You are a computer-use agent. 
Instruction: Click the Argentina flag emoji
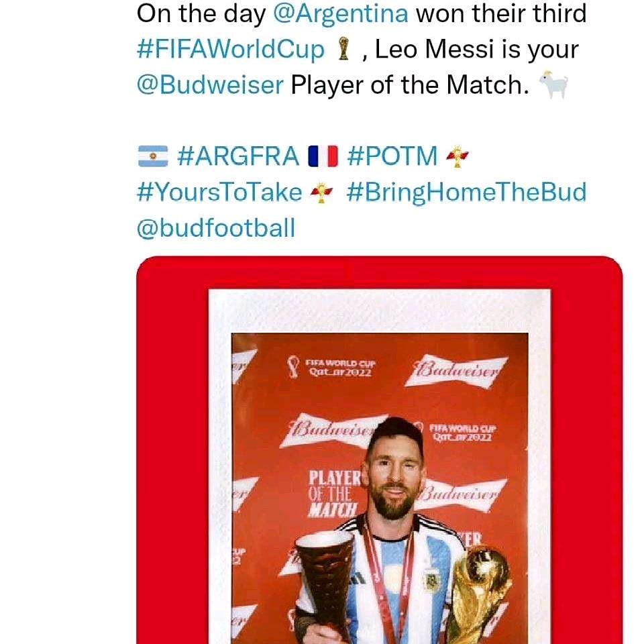click(152, 156)
